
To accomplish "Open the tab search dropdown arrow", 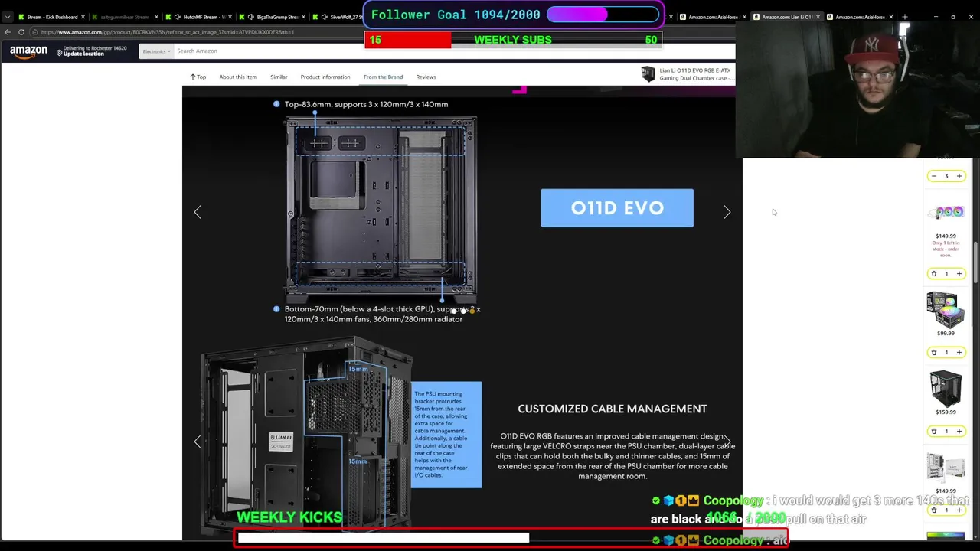I will (8, 17).
